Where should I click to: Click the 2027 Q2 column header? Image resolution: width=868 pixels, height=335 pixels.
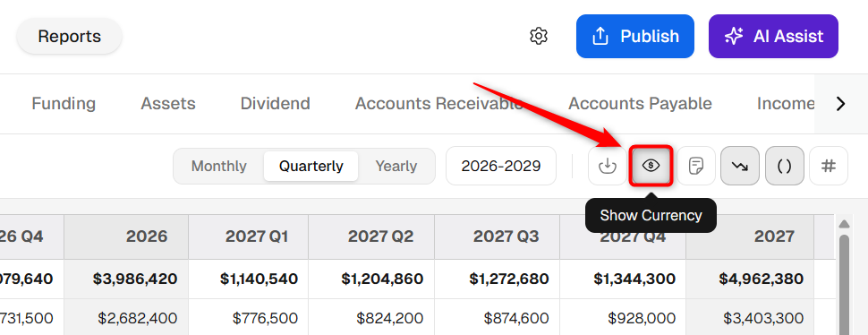pos(371,236)
